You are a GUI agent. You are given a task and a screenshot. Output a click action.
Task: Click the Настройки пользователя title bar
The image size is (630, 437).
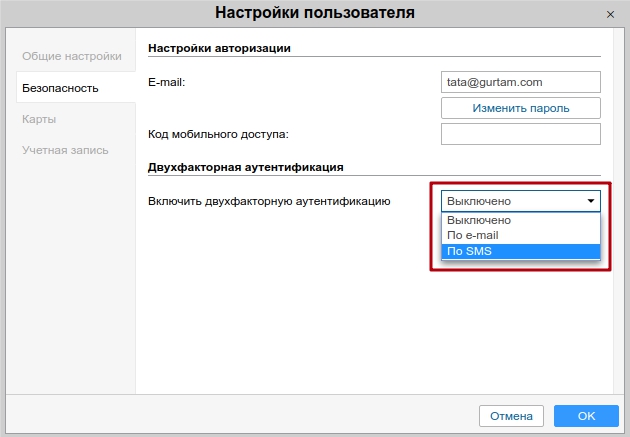coord(314,14)
